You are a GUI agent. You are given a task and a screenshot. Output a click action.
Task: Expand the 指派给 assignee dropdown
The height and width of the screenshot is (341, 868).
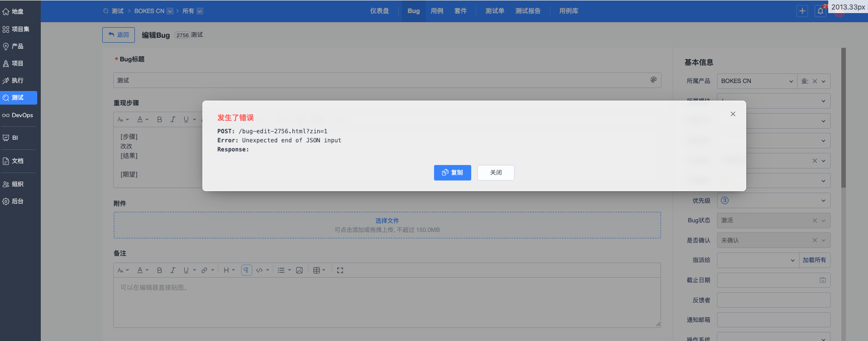click(757, 260)
